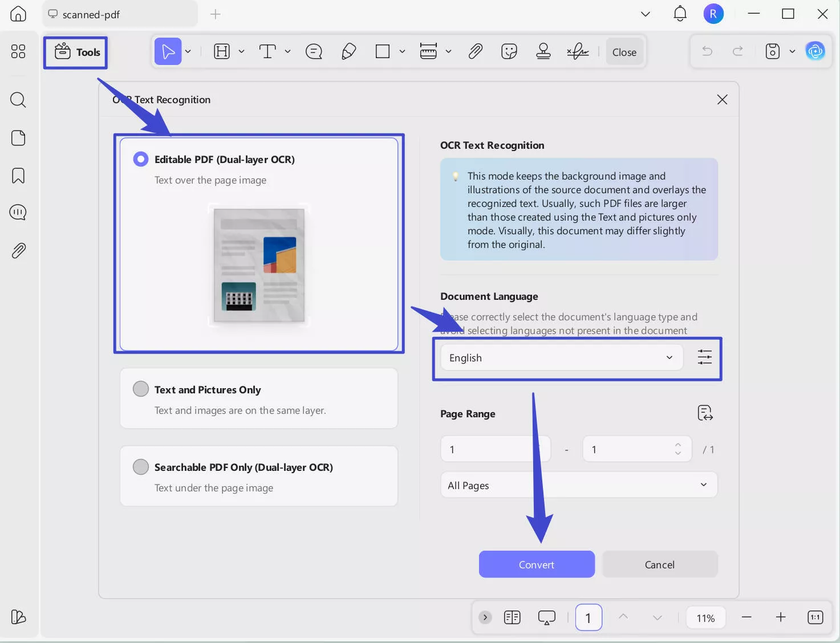
Task: Open the shape tool dropdown arrow
Action: point(403,51)
